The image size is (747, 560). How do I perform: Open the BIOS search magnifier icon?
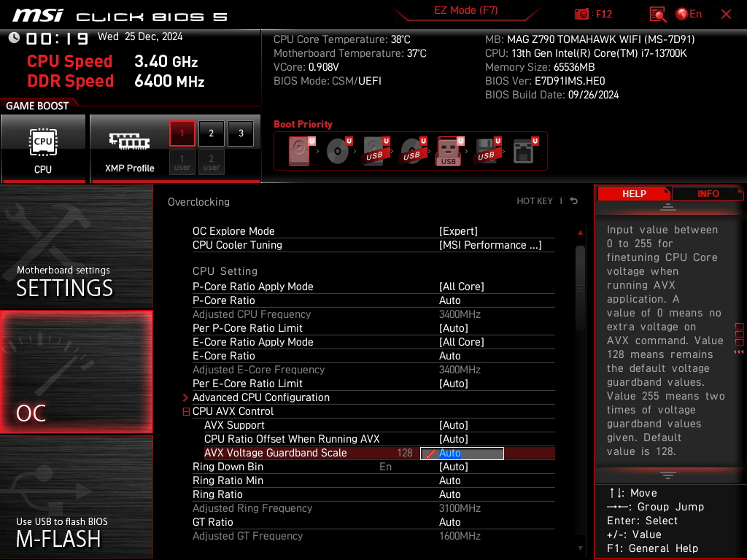click(657, 15)
